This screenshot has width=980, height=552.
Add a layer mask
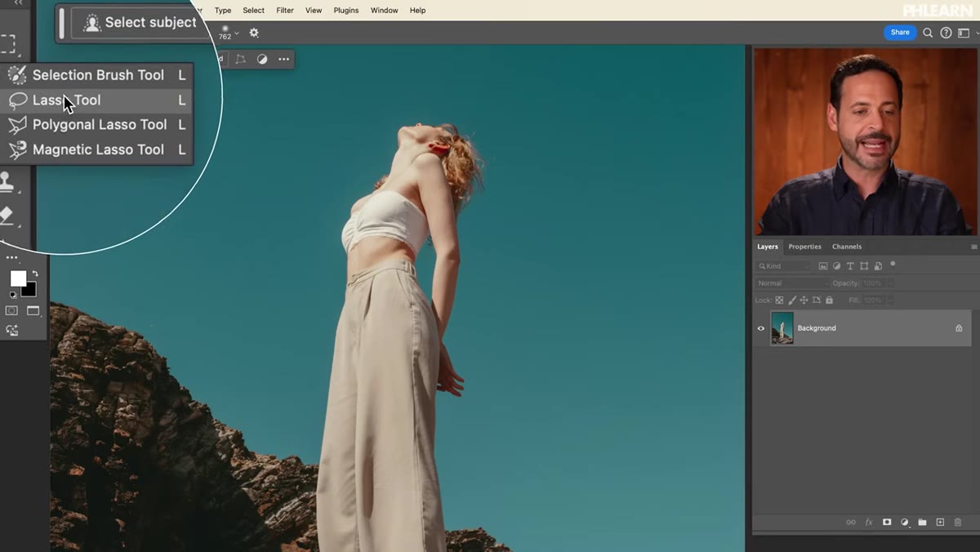[887, 523]
